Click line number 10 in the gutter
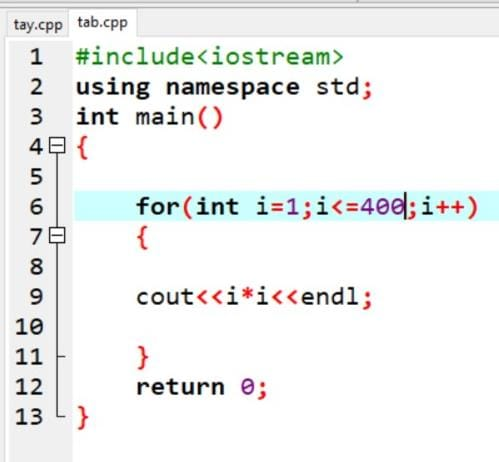The height and width of the screenshot is (462, 499). [29, 327]
